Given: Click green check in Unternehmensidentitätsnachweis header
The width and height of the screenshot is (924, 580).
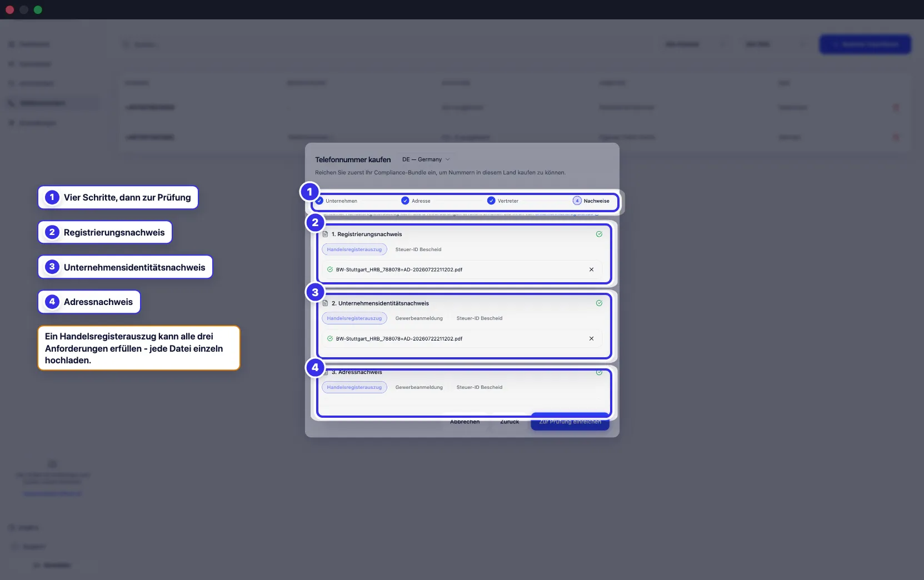Looking at the screenshot, I should click(x=599, y=303).
